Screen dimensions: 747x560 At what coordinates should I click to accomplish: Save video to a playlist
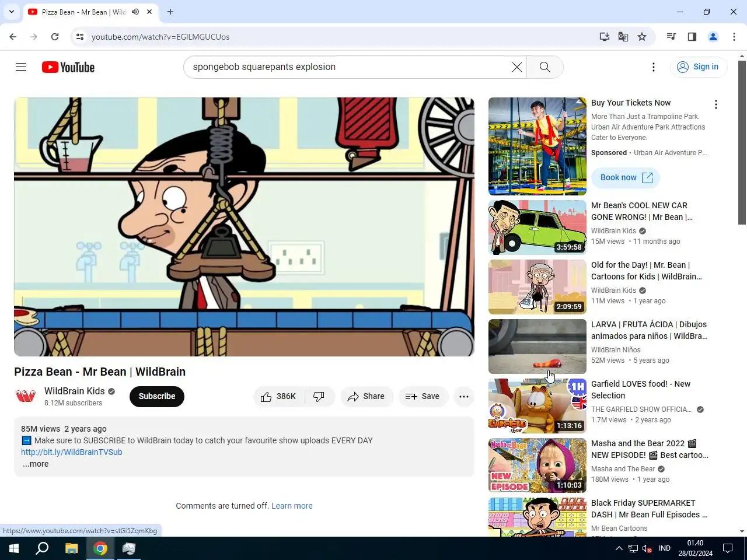423,397
